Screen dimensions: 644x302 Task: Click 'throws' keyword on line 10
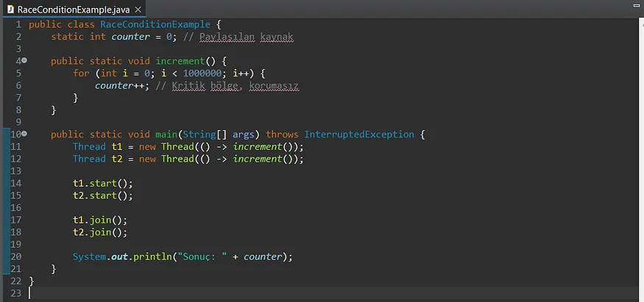282,134
